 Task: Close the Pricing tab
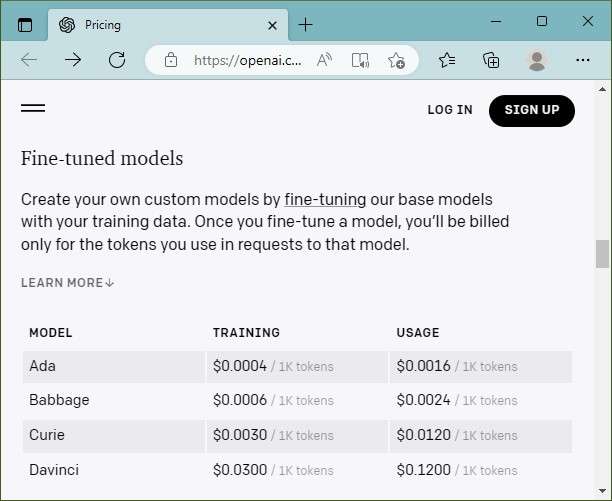(272, 26)
